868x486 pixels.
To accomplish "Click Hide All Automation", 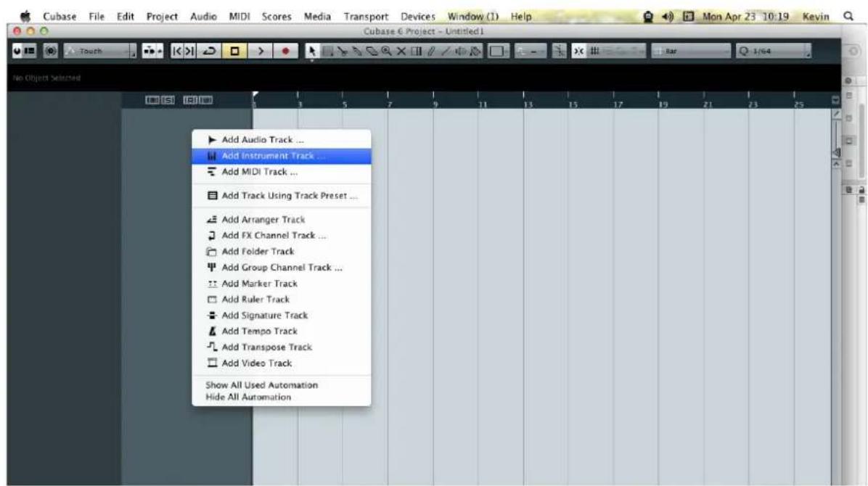I will [281, 397].
